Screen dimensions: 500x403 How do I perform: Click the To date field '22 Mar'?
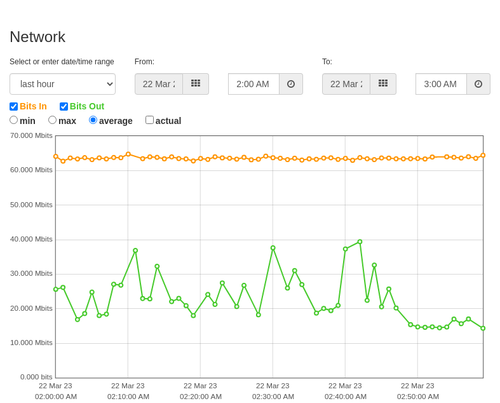click(346, 84)
